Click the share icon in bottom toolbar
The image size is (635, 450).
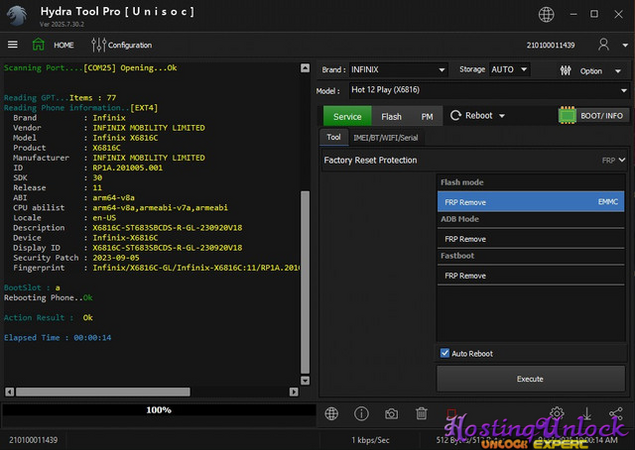pyautogui.click(x=615, y=413)
